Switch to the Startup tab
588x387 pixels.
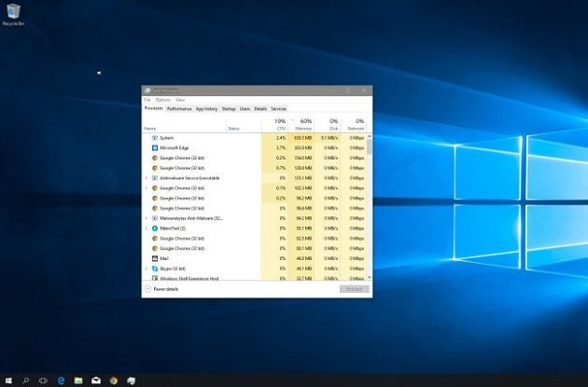pyautogui.click(x=229, y=109)
